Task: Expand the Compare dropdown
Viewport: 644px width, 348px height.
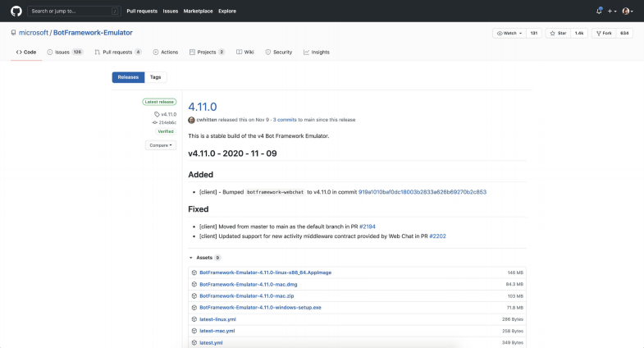Action: point(161,145)
